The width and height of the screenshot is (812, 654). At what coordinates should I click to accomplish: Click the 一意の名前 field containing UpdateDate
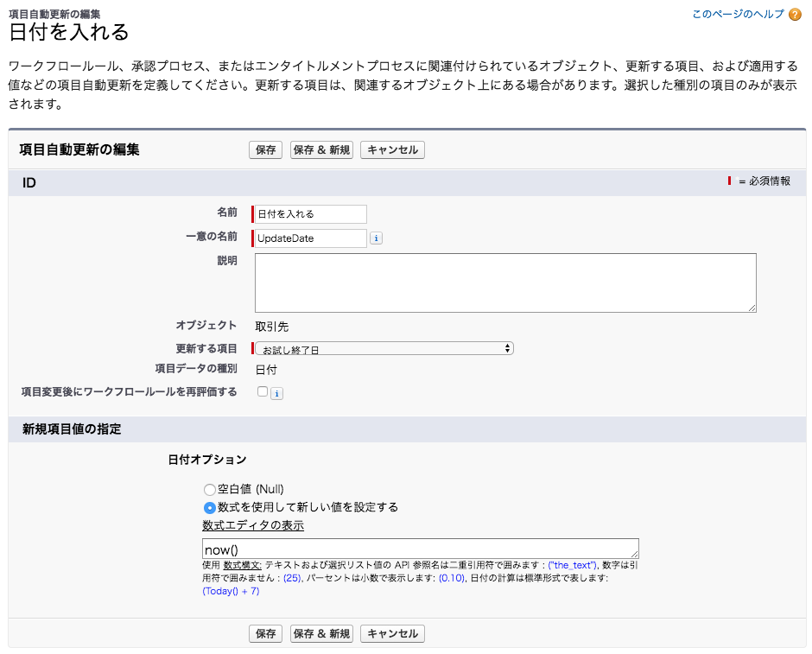311,238
